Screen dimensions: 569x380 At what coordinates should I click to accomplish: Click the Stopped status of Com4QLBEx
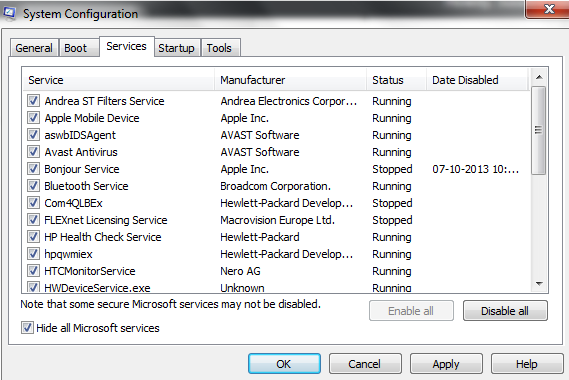pyautogui.click(x=392, y=203)
